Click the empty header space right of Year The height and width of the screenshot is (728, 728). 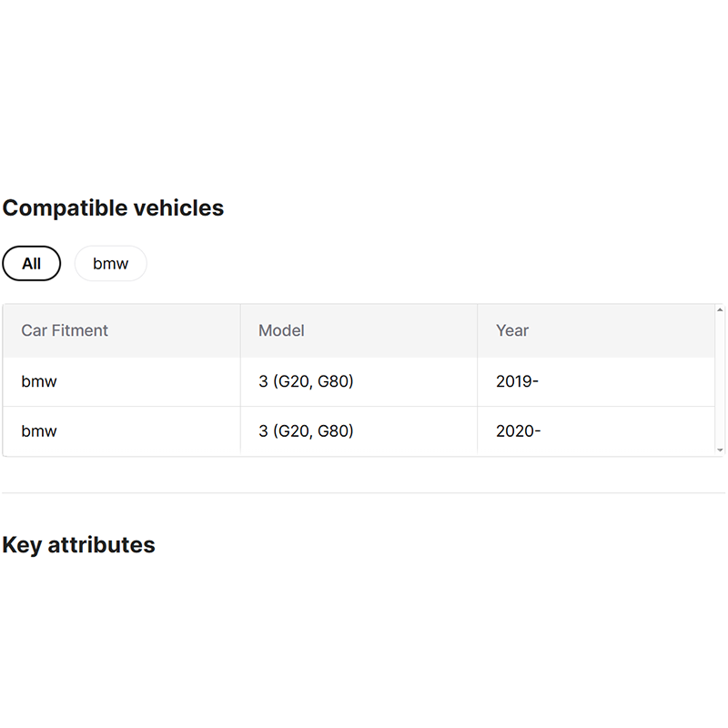pyautogui.click(x=628, y=330)
